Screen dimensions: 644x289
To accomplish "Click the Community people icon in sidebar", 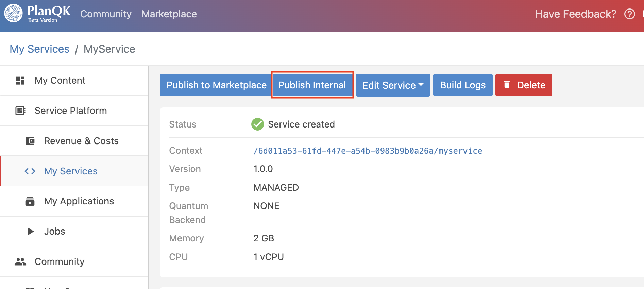I will (x=20, y=261).
